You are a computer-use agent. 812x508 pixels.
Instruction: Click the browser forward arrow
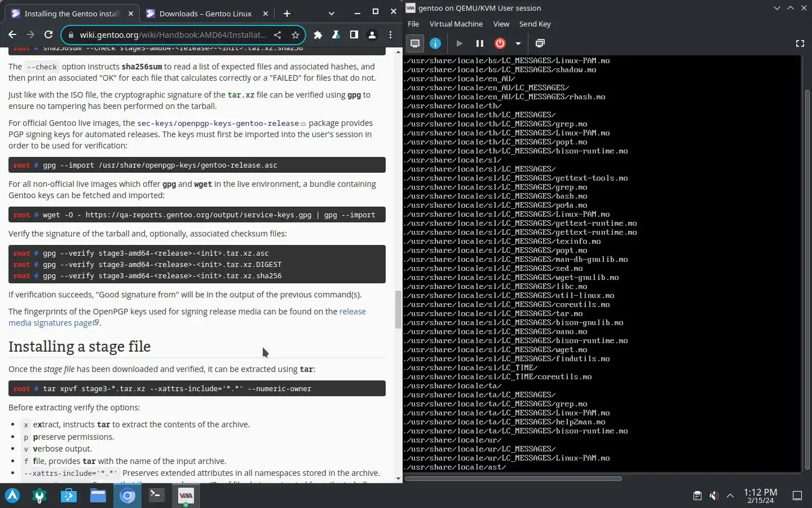(30, 35)
